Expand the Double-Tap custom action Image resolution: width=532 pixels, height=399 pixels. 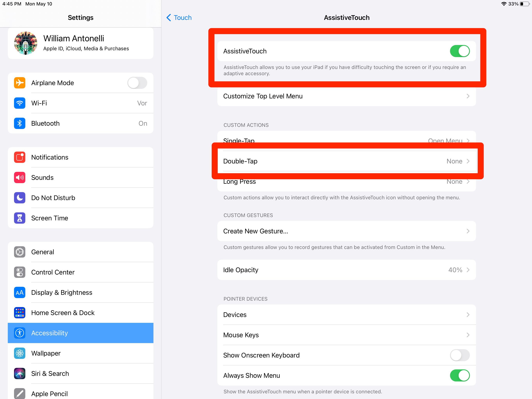pos(347,161)
